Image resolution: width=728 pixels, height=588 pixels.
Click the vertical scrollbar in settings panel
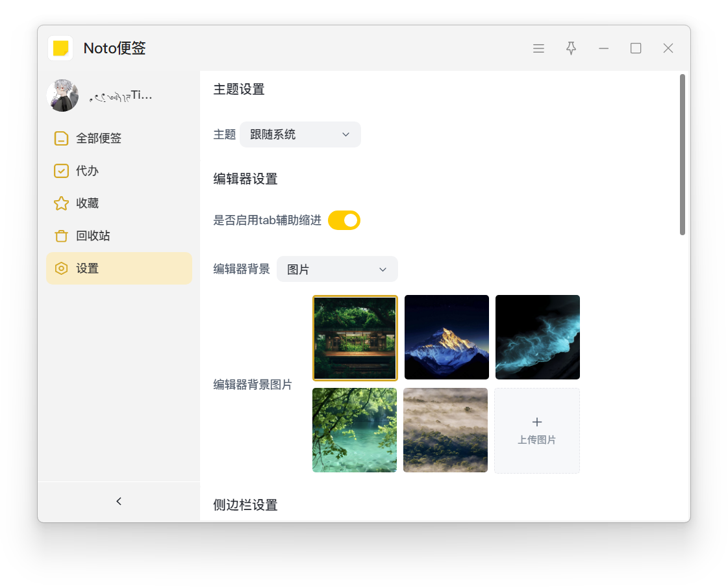[x=682, y=155]
